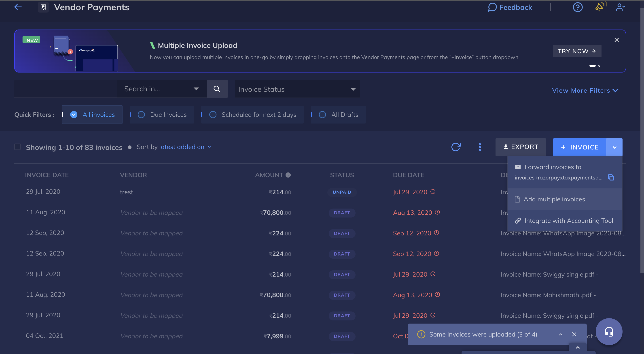Click the bottom panel up-chevron tab
644x354 pixels.
point(578,348)
